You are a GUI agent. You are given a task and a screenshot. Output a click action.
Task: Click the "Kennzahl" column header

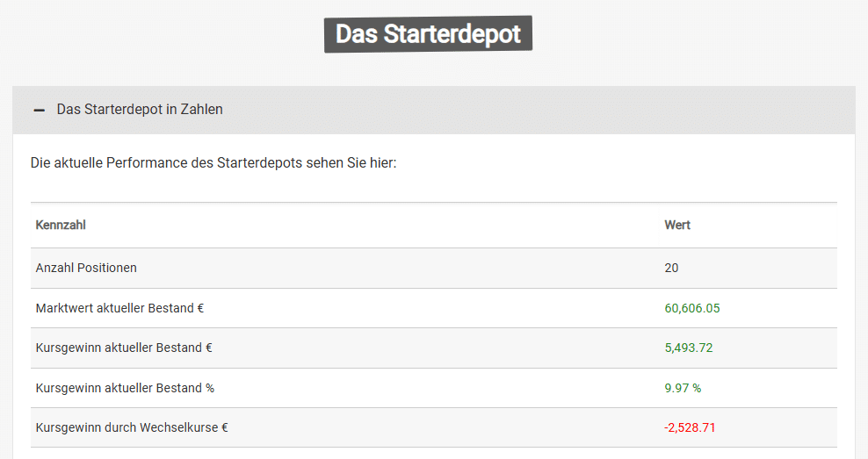pos(61,226)
